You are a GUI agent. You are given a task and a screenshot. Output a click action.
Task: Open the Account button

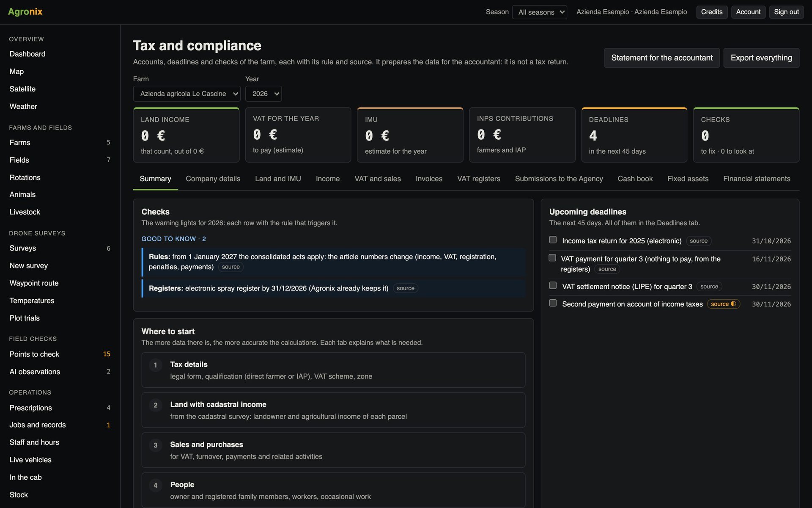748,12
